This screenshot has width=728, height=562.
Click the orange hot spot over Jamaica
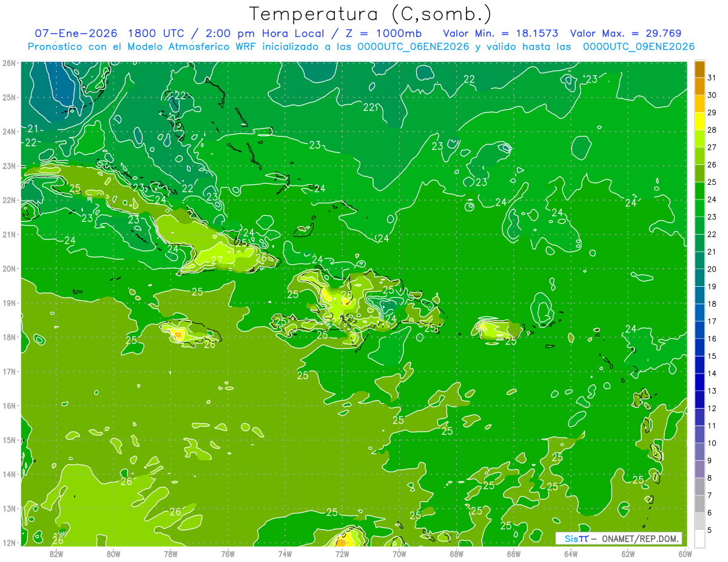pyautogui.click(x=177, y=333)
